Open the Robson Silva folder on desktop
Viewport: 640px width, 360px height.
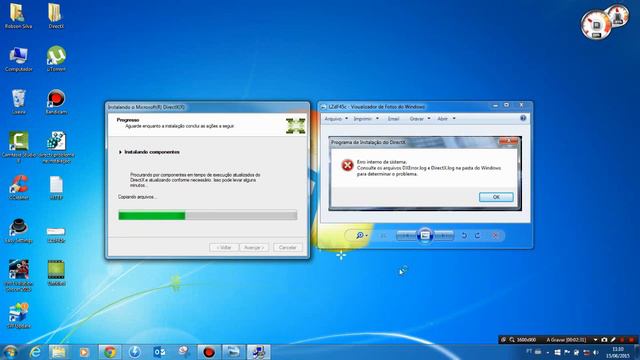(18, 15)
